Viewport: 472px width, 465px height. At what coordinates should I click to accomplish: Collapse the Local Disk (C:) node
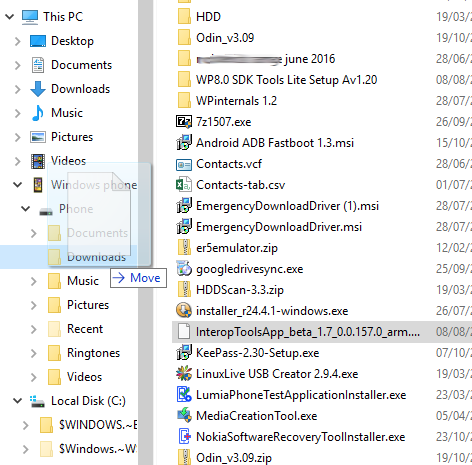pyautogui.click(x=18, y=401)
